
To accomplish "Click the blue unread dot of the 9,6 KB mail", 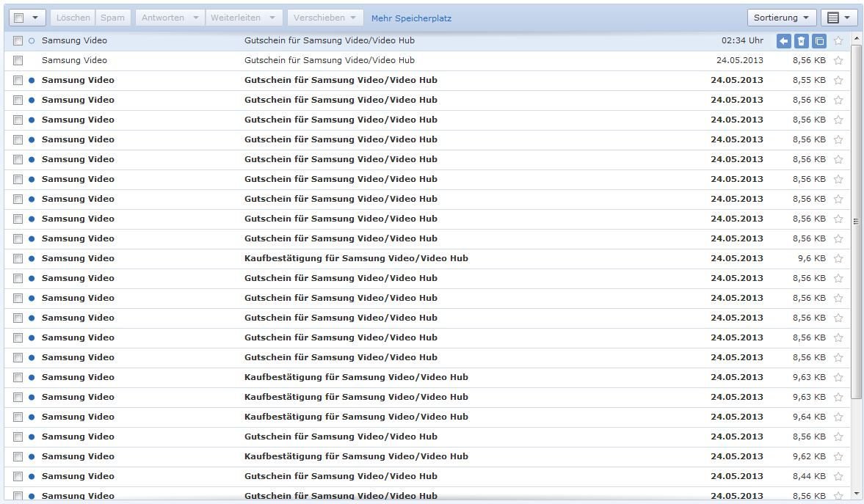I will 32,259.
